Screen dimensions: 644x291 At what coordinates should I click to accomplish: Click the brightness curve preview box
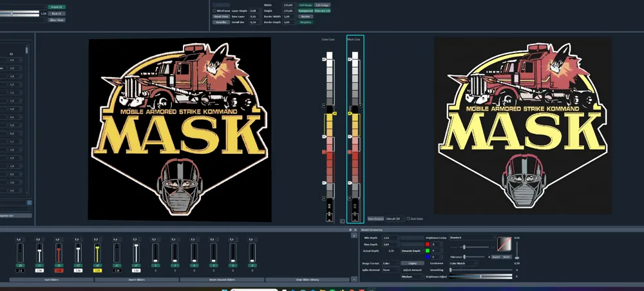[x=504, y=244]
